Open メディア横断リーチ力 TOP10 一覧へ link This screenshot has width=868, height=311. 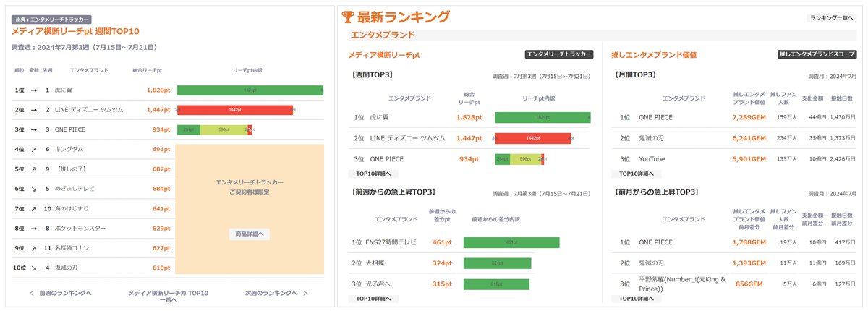[x=169, y=296]
